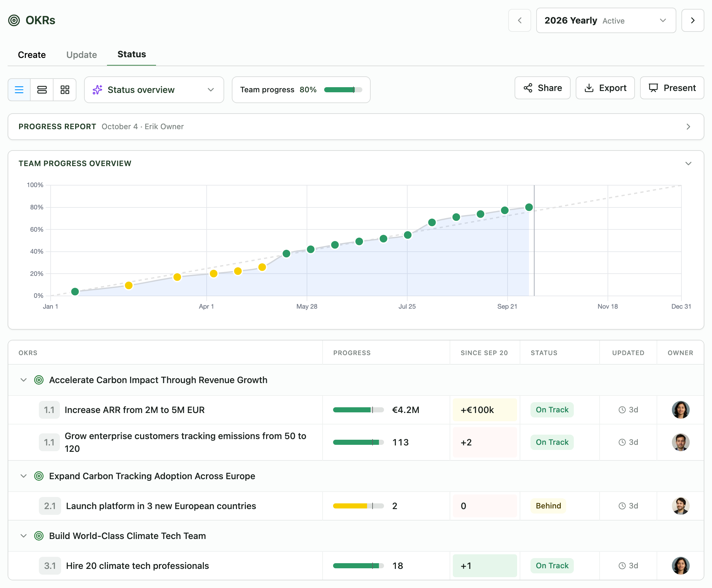
Task: Click the clock updated icon in Launch platform row
Action: 622,506
